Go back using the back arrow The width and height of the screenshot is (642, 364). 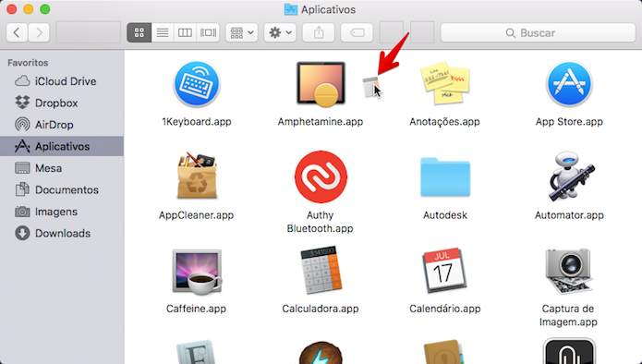pos(17,32)
